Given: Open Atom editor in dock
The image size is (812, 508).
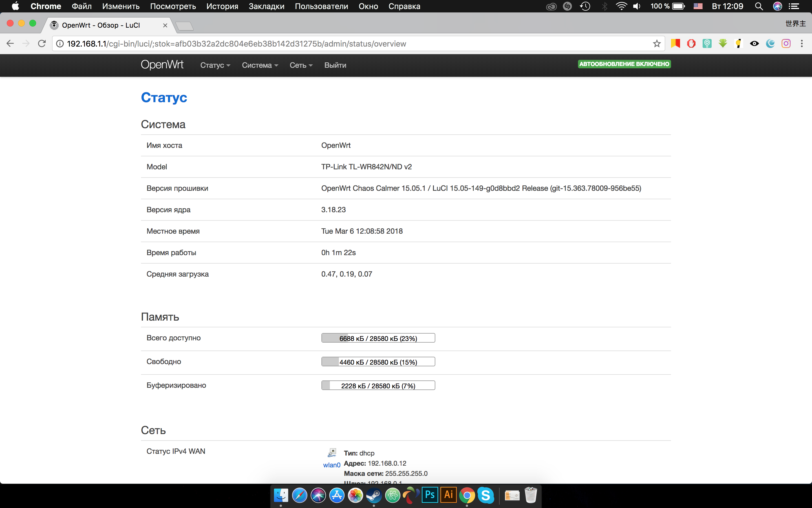Looking at the screenshot, I should click(392, 495).
